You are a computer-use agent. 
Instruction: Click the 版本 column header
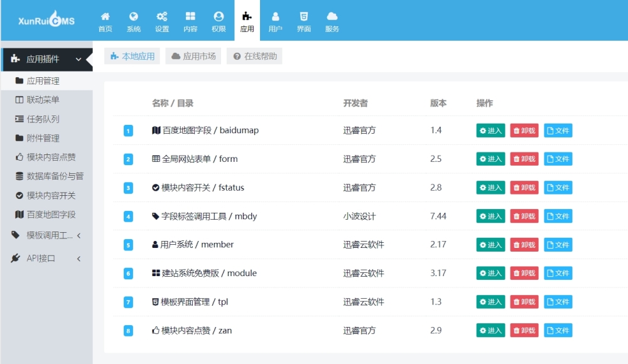pyautogui.click(x=438, y=104)
